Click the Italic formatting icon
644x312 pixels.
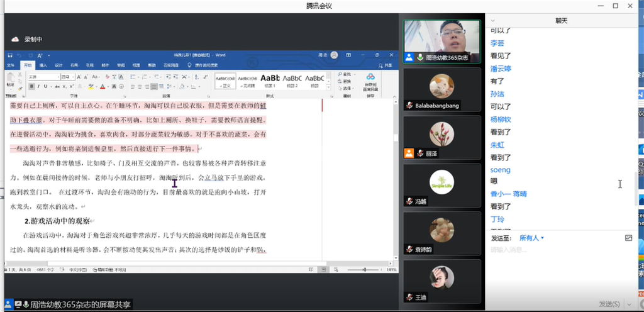pos(38,86)
